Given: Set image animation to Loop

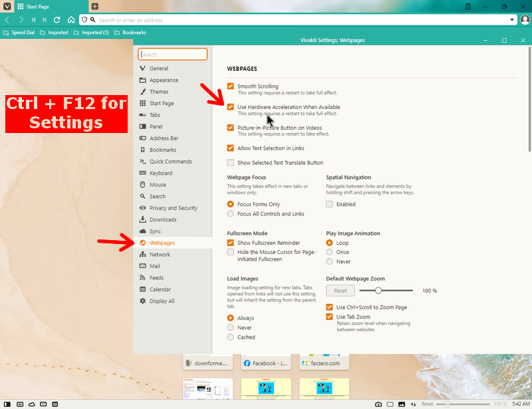Looking at the screenshot, I should [329, 243].
